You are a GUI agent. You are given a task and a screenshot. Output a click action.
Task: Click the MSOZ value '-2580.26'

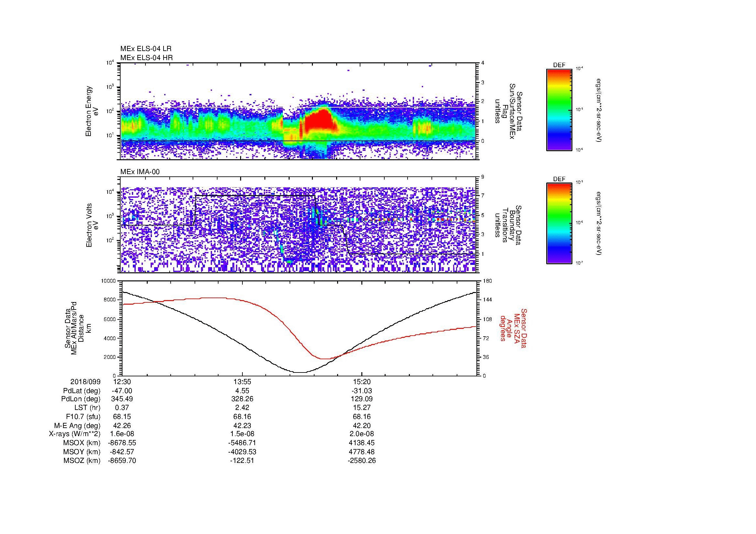(362, 461)
